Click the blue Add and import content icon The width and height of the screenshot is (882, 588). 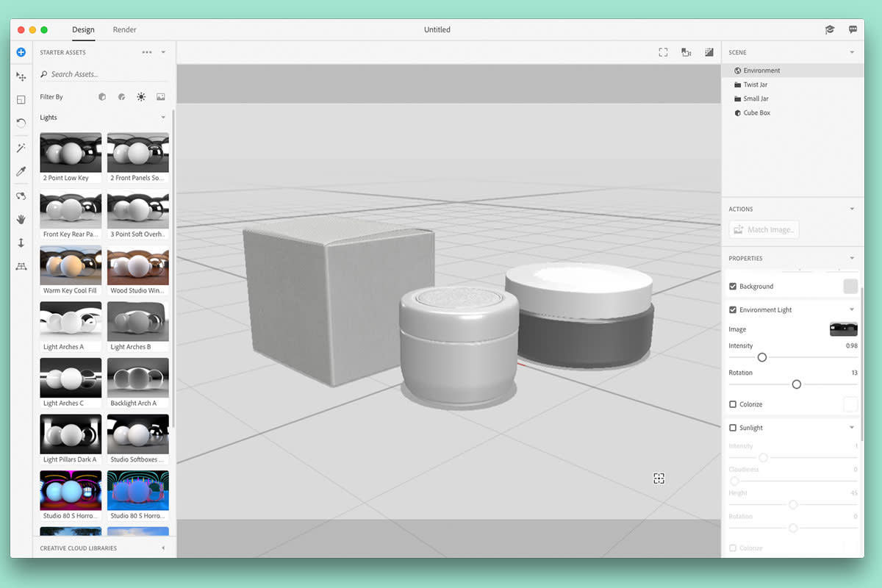tap(21, 52)
